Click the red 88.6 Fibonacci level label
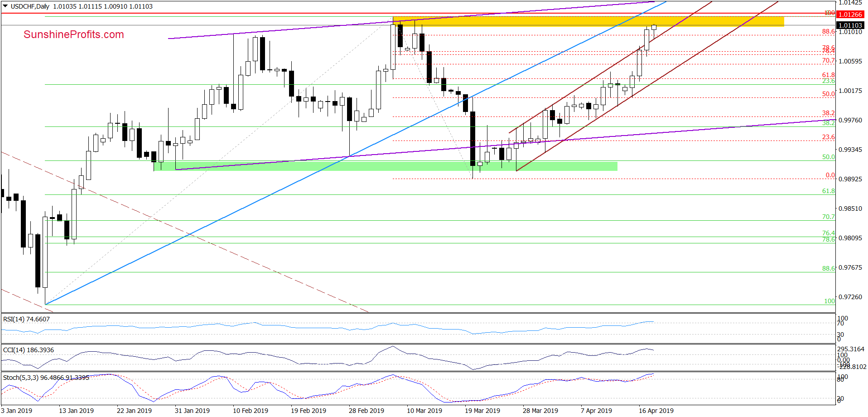 [x=829, y=31]
